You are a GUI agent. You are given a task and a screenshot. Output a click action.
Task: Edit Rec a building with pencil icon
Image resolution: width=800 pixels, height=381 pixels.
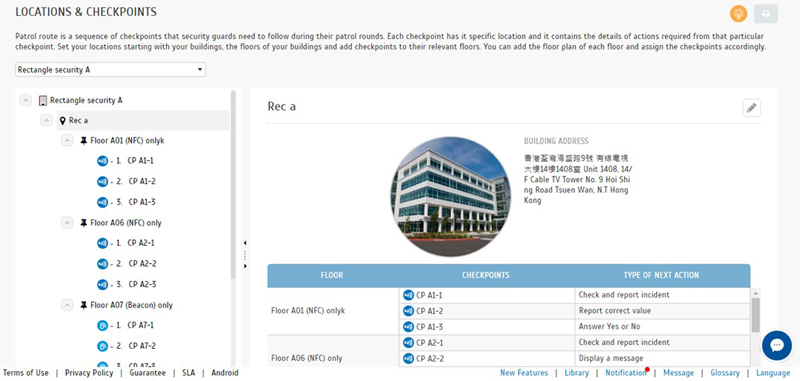point(752,108)
